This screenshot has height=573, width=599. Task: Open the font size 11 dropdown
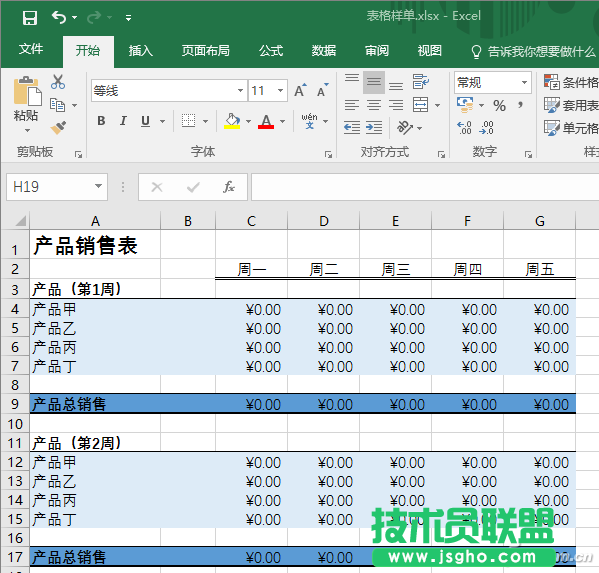pos(280,91)
